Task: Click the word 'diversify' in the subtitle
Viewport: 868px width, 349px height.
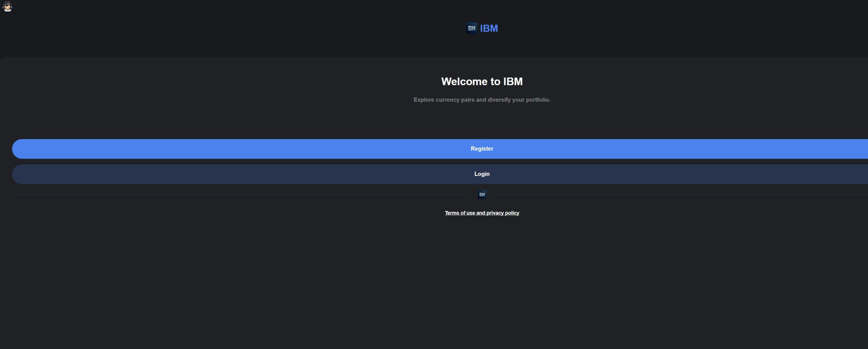Action: (499, 100)
